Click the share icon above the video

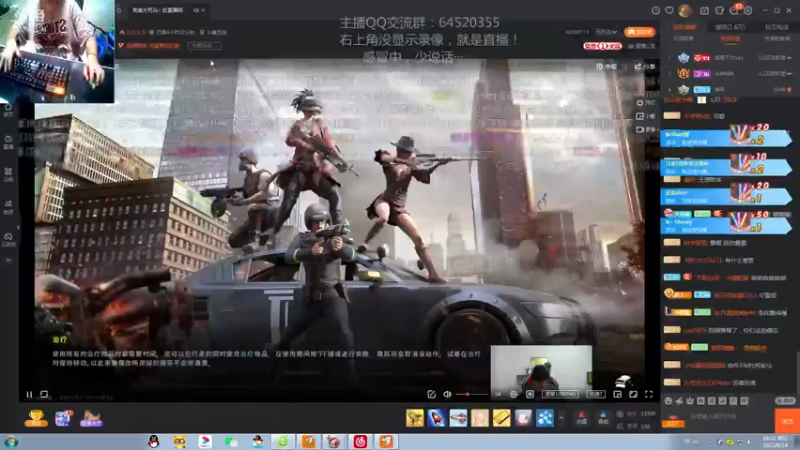pyautogui.click(x=644, y=66)
